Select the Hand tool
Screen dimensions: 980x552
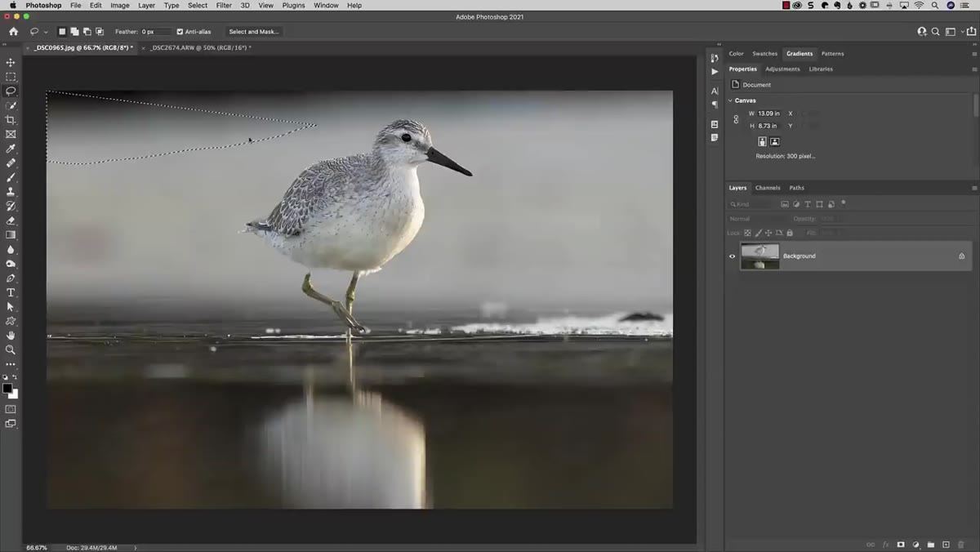click(x=11, y=336)
